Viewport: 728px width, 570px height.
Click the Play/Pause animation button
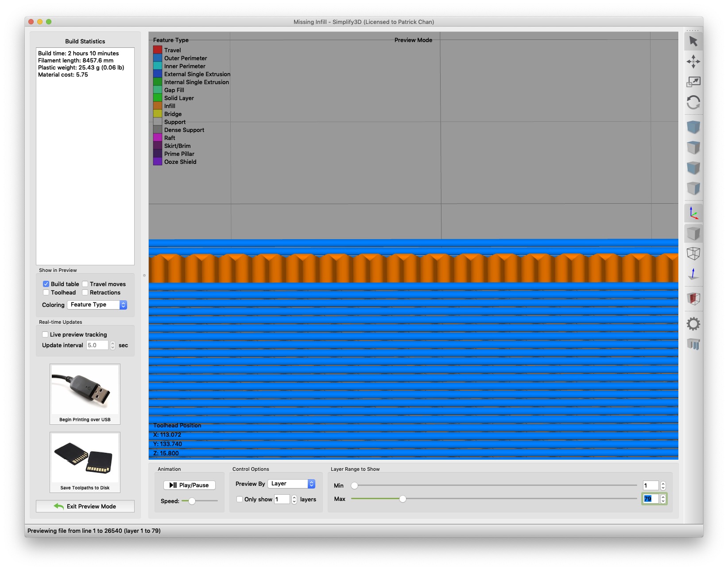point(190,485)
